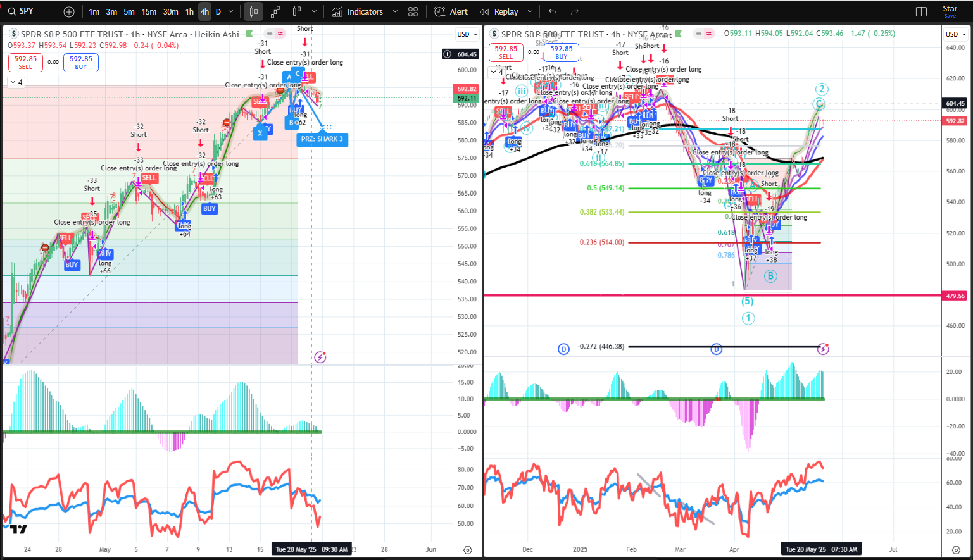Open USD currency dropdown on 1h chart
The height and width of the screenshot is (560, 973).
(x=467, y=34)
